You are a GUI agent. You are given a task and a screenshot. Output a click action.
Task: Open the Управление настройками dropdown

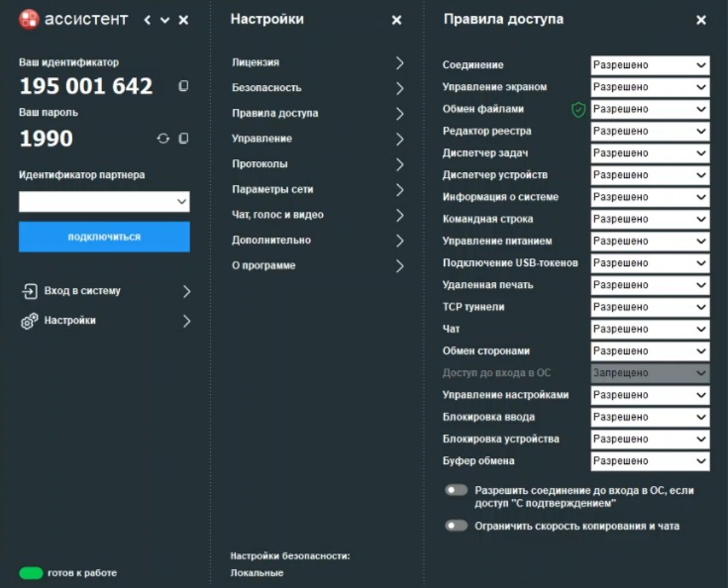click(x=650, y=395)
